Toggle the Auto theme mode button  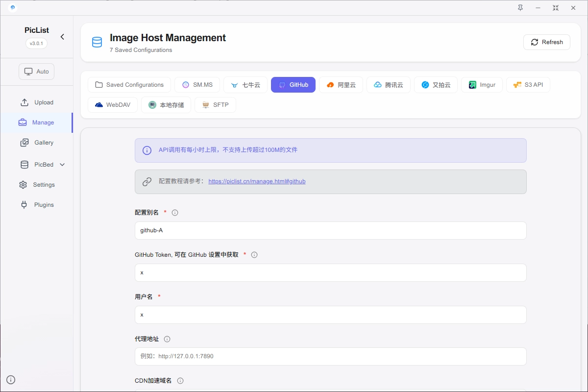[37, 72]
